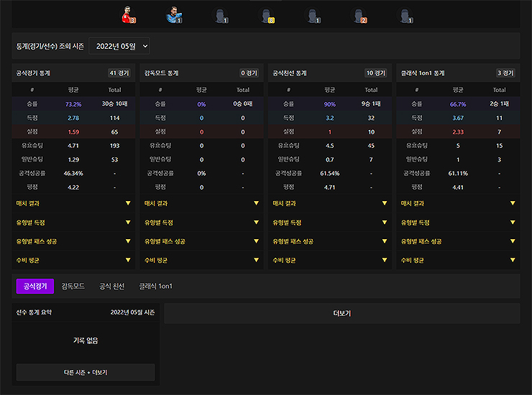Click the 3.67 average goals value
532x395 pixels.
pyautogui.click(x=458, y=118)
